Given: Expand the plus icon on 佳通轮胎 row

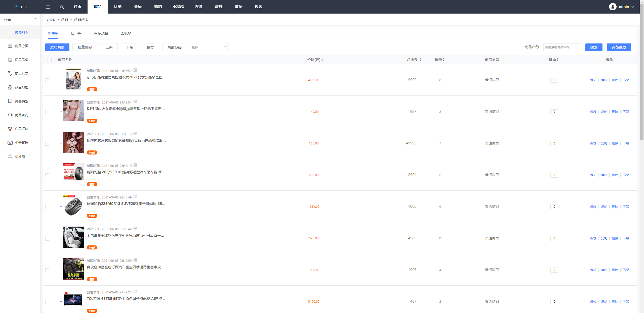Looking at the screenshot, I should pos(61,206).
